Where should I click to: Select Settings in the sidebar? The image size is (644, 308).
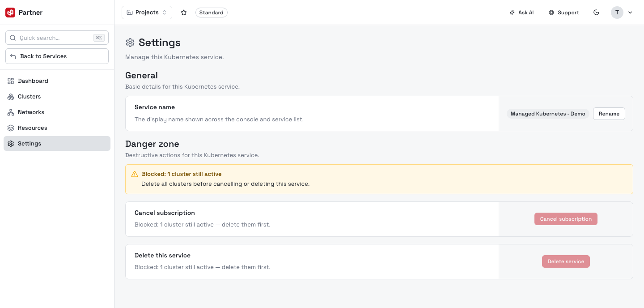[57, 144]
